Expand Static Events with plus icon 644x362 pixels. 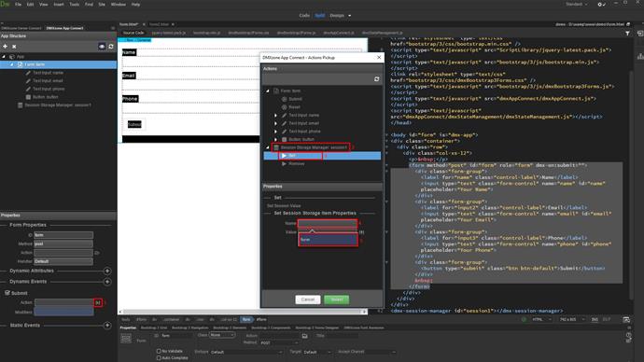coord(107,326)
